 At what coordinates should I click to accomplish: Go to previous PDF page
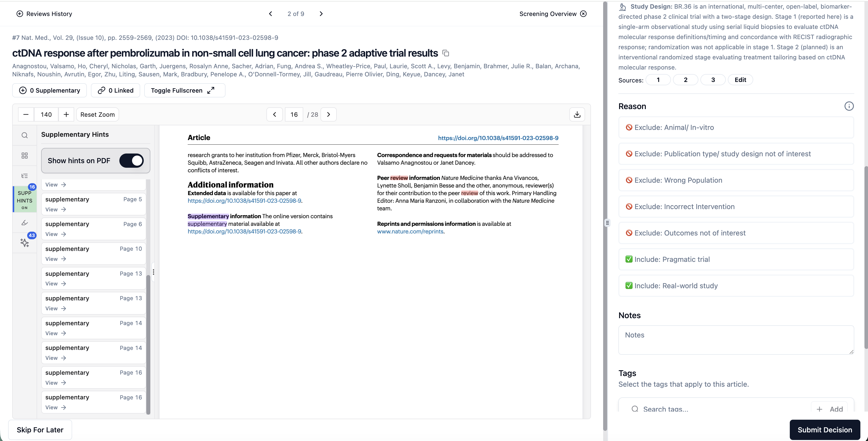(275, 114)
